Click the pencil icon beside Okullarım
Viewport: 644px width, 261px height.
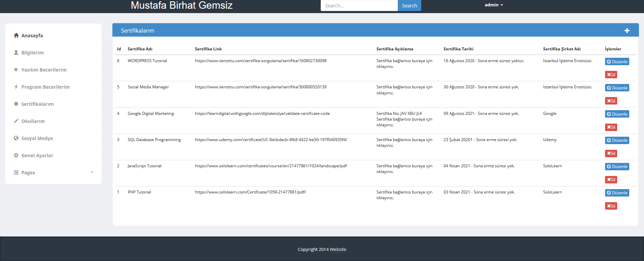[16, 121]
